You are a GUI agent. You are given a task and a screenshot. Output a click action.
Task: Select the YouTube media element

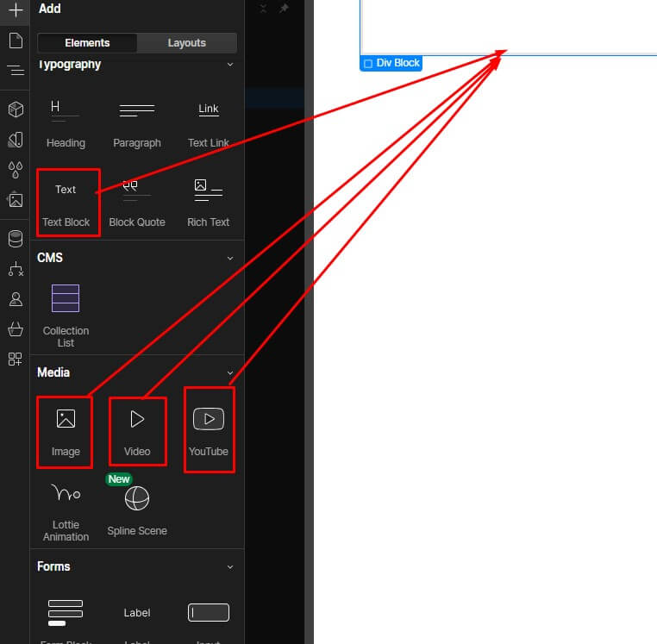click(x=209, y=431)
